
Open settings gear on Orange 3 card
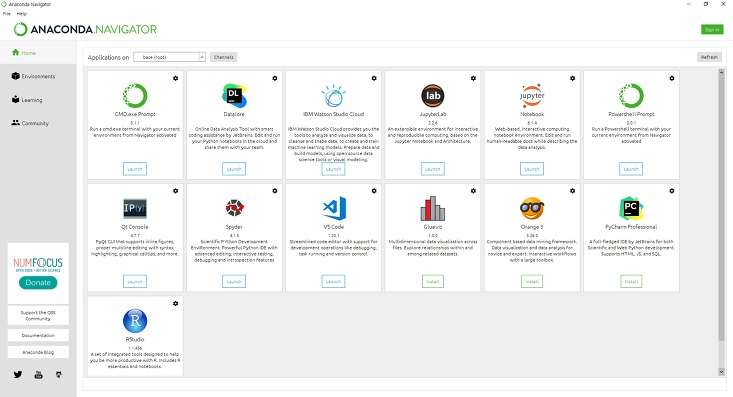tap(573, 191)
